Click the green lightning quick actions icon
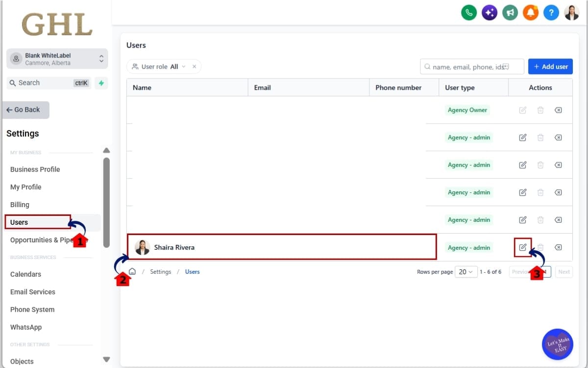588x368 pixels. pyautogui.click(x=101, y=83)
